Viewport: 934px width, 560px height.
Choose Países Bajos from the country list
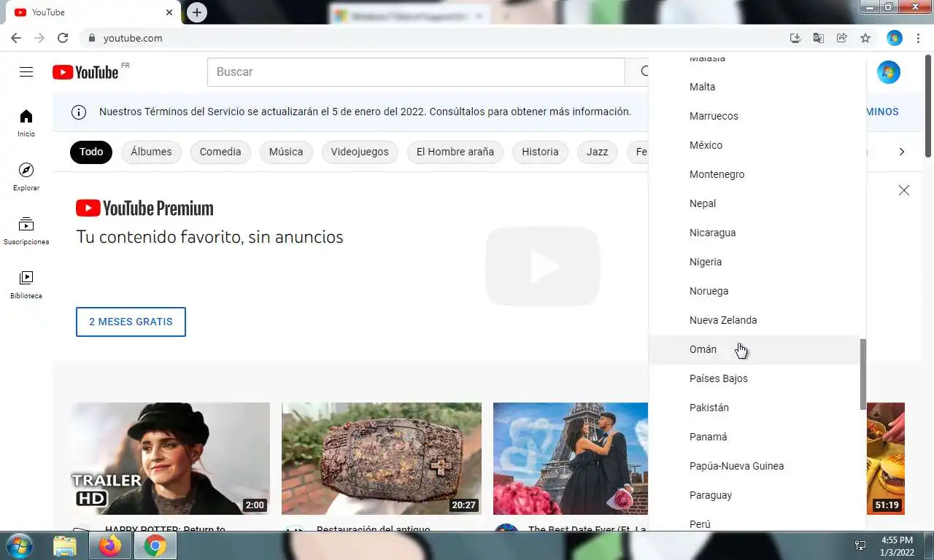pos(754,378)
